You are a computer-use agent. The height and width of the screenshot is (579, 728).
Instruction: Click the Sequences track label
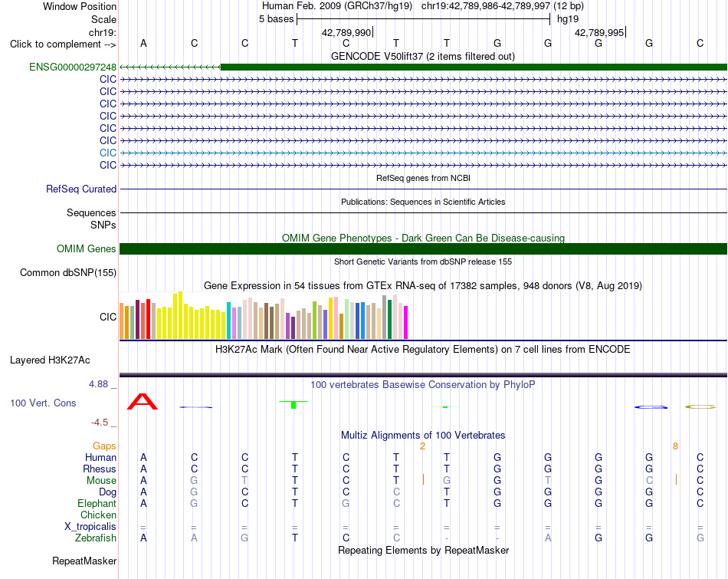click(91, 213)
